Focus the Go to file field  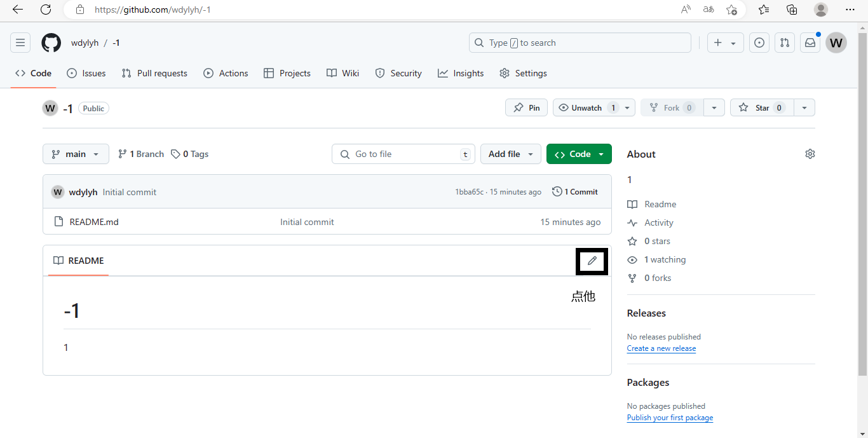point(403,154)
